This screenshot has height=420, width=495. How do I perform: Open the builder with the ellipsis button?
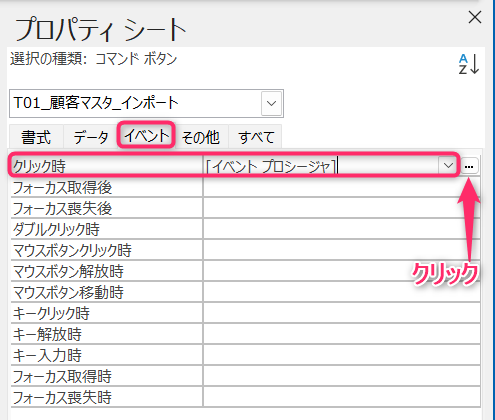coord(469,166)
